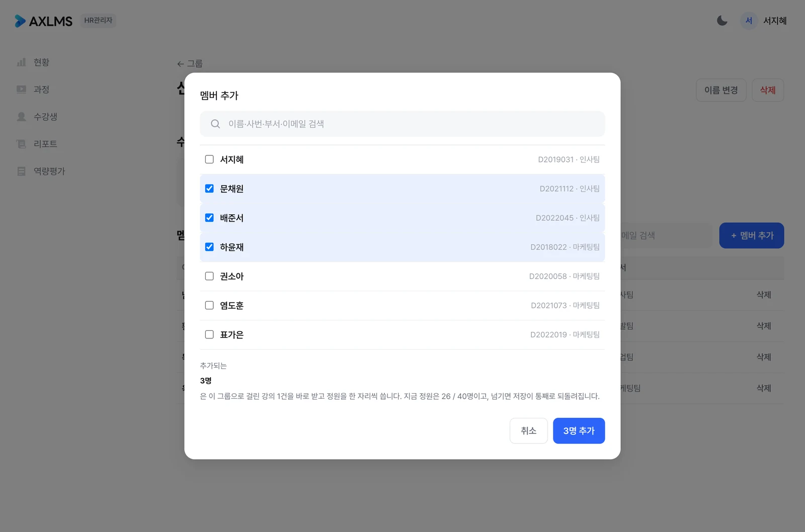Open 과정 from the sidebar

point(41,90)
